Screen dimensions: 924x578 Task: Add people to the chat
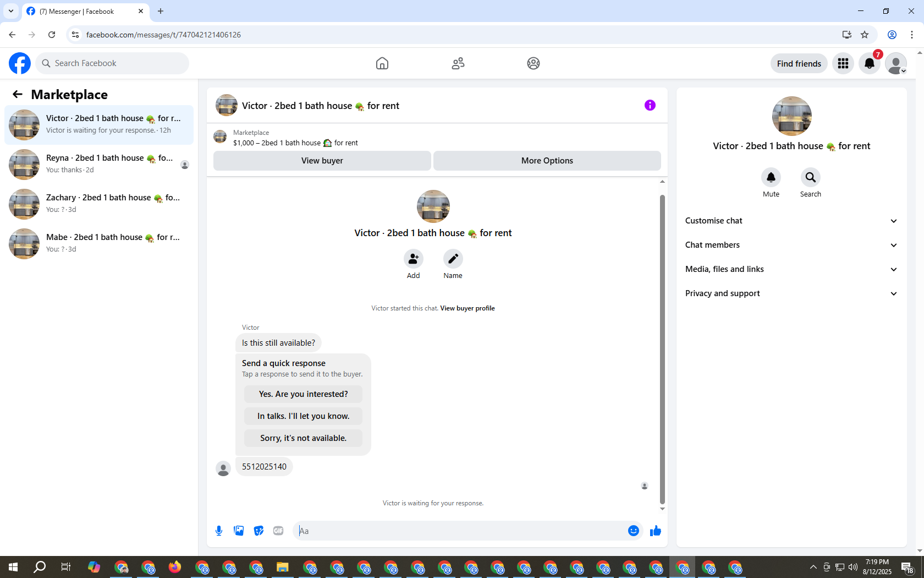click(414, 259)
